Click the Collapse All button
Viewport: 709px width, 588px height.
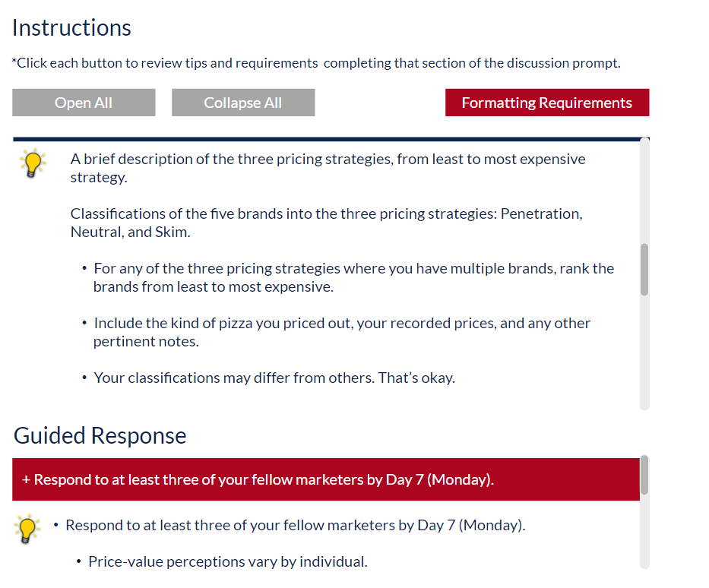pos(243,103)
